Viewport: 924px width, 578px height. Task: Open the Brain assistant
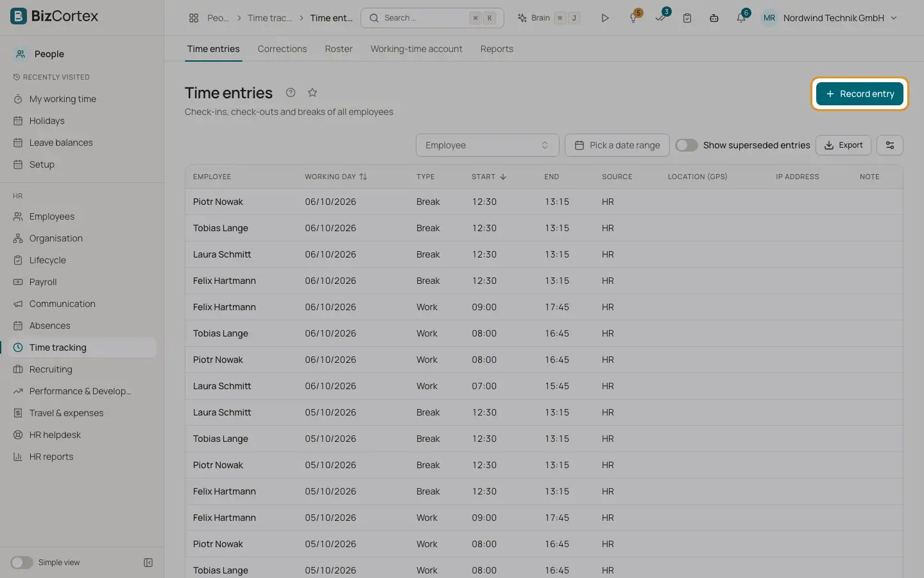[x=549, y=18]
